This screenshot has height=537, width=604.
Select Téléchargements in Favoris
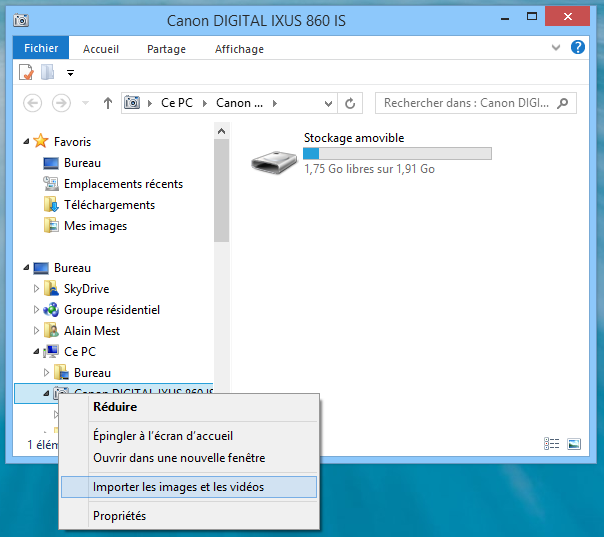109,205
